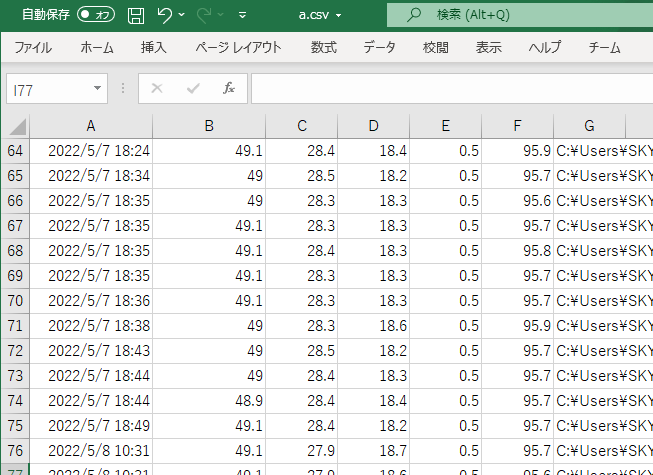
Task: Select column F header
Action: (x=517, y=126)
